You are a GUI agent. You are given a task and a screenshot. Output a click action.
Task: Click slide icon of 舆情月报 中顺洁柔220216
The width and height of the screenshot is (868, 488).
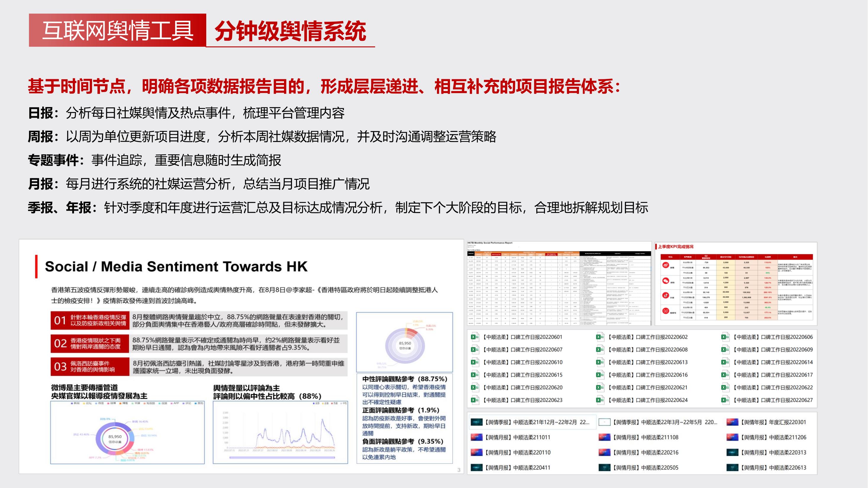point(604,452)
